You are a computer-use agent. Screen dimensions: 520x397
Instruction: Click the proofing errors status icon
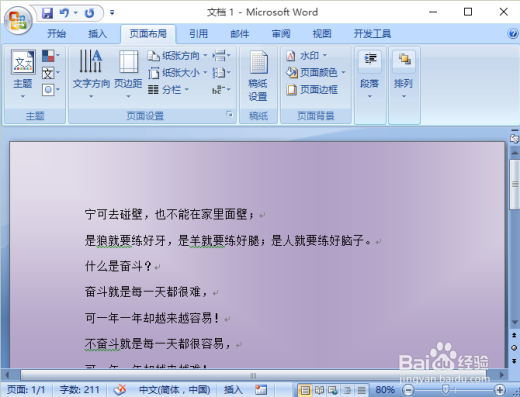[120, 389]
